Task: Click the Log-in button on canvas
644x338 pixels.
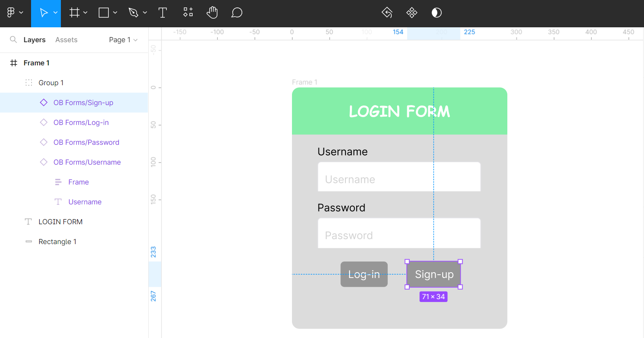Action: pyautogui.click(x=364, y=274)
